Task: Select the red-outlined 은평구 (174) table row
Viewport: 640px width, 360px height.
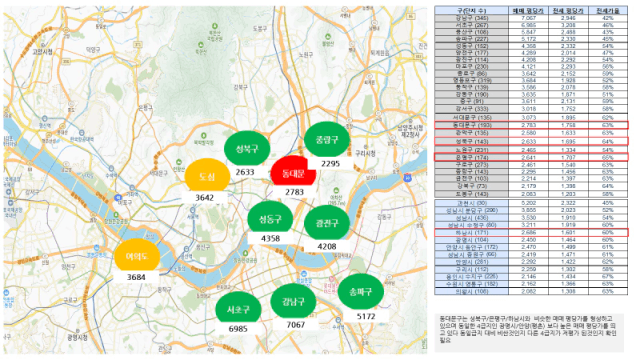Action: tap(531, 157)
